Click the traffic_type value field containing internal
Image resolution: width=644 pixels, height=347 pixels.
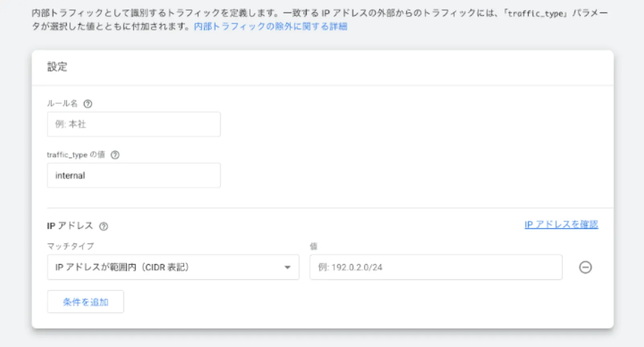(134, 175)
